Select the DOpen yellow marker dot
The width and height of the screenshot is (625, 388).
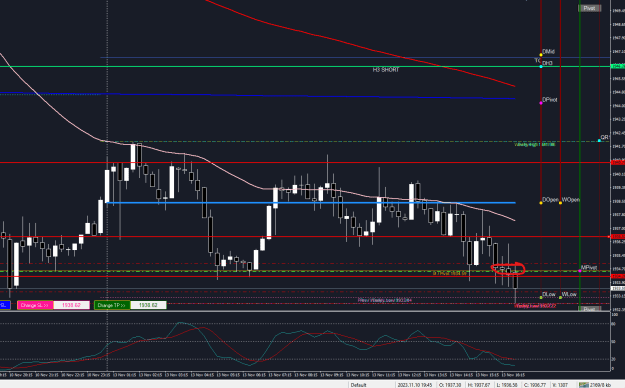point(541,203)
